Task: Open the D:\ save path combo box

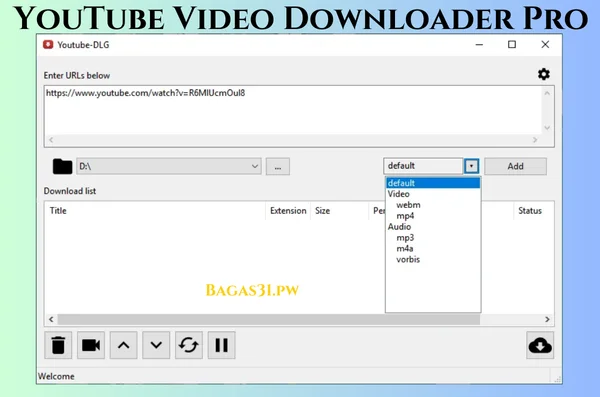Action: click(x=169, y=166)
